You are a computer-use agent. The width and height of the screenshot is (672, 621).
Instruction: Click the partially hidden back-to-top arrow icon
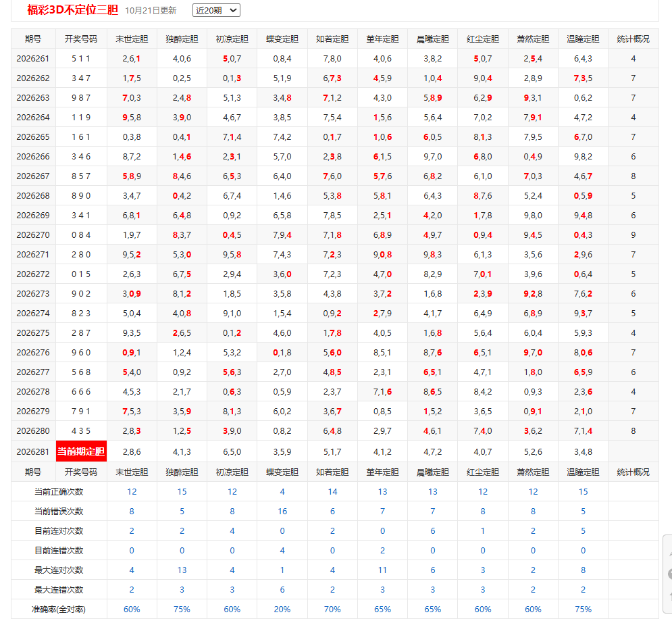pyautogui.click(x=670, y=596)
